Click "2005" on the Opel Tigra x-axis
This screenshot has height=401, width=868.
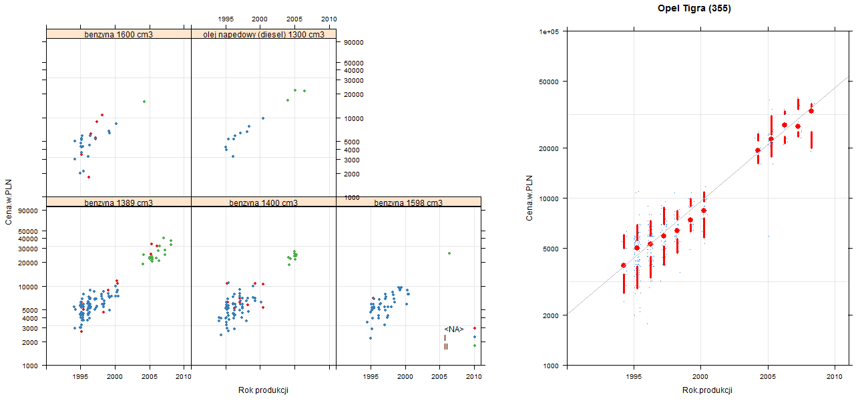click(768, 377)
